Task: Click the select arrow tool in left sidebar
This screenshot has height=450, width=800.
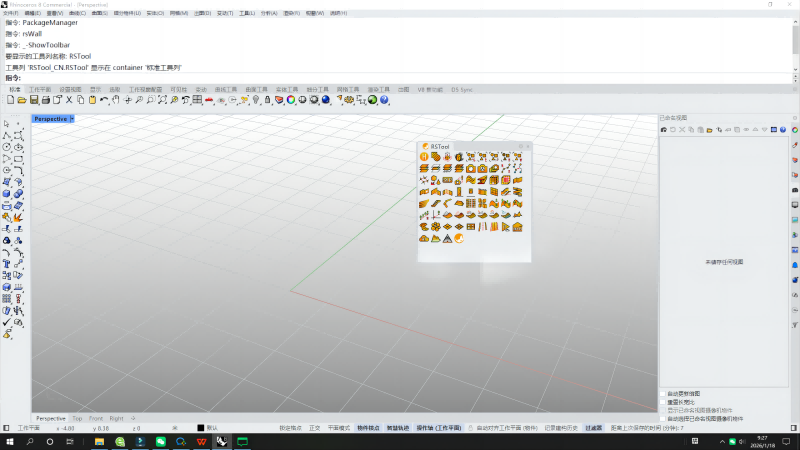Action: [7, 124]
